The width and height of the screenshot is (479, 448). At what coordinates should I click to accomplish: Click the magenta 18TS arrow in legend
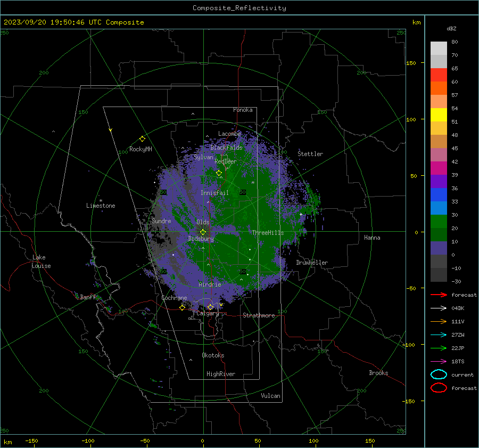pyautogui.click(x=439, y=362)
